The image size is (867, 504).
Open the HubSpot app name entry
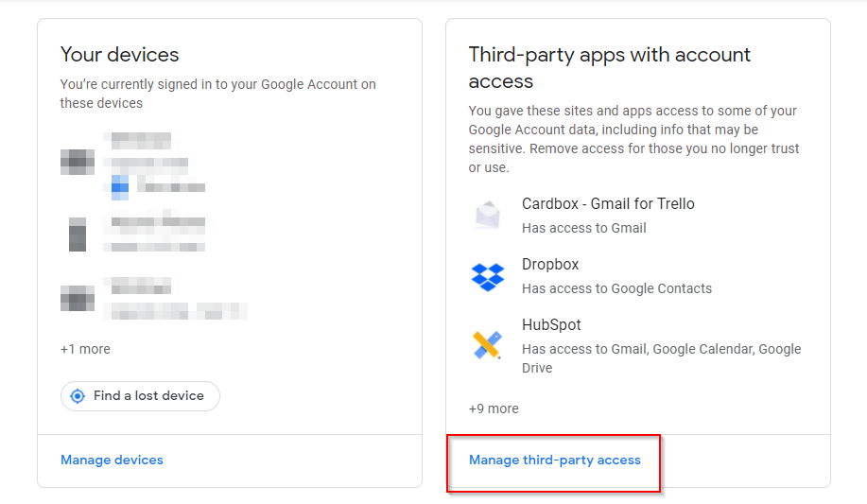coord(551,325)
